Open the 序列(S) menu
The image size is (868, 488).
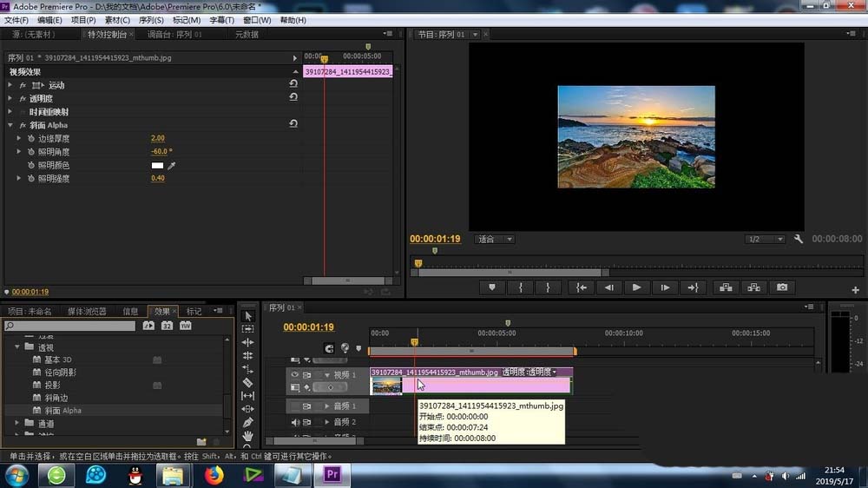pyautogui.click(x=150, y=20)
